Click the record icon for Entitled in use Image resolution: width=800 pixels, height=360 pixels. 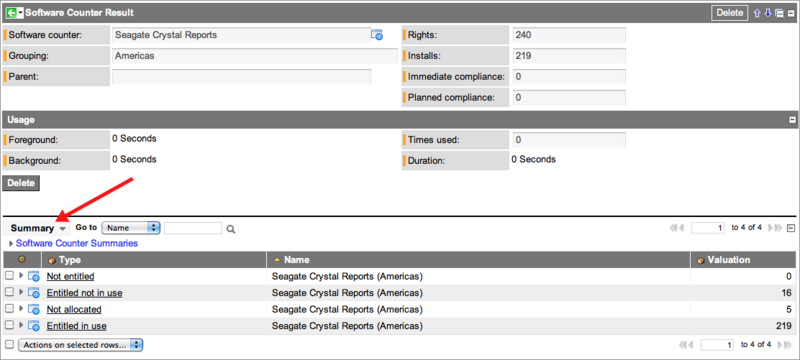(x=34, y=326)
